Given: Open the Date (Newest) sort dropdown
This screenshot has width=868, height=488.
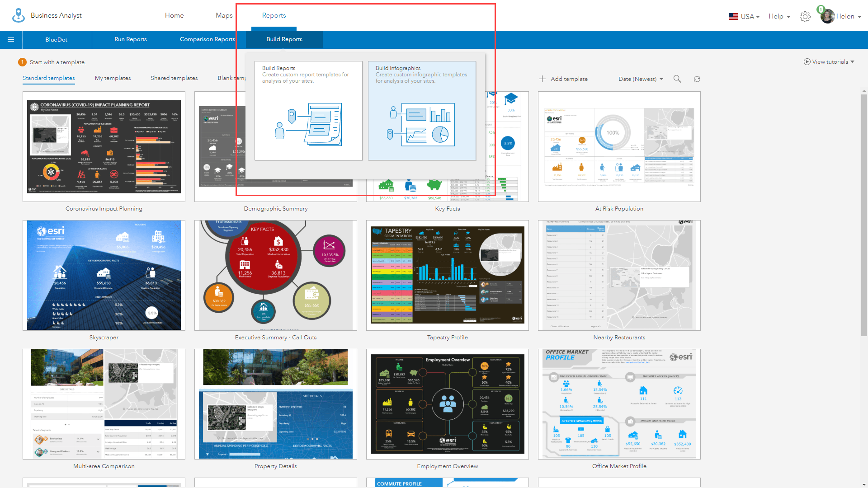Looking at the screenshot, I should pos(641,79).
